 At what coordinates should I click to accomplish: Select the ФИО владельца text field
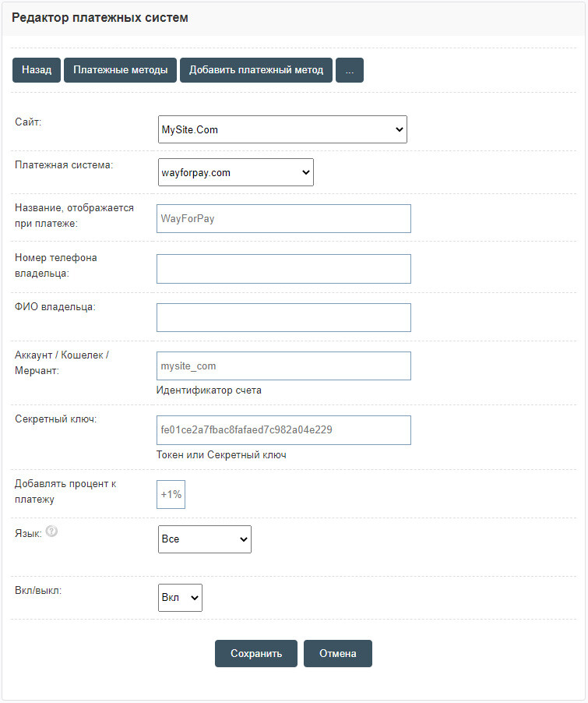[x=283, y=318]
